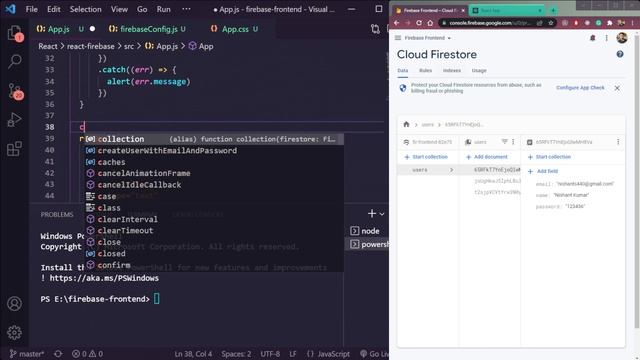Click Configure App Check link
The image size is (640, 360).
click(x=580, y=88)
